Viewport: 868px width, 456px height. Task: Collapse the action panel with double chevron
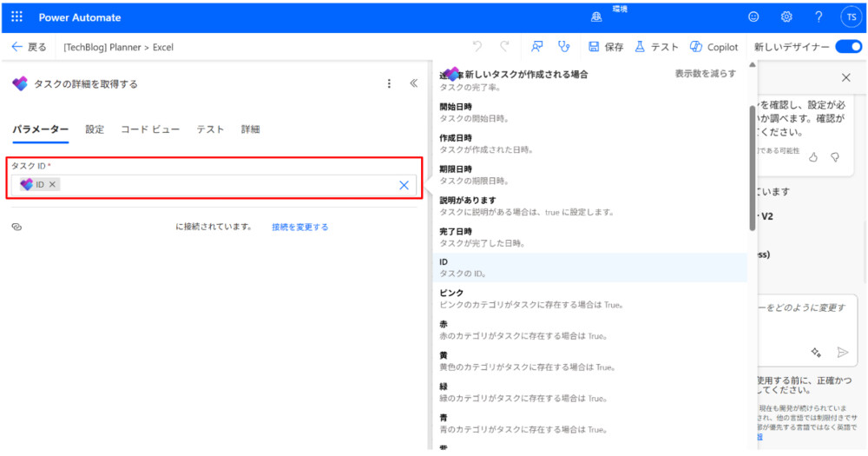pos(414,84)
